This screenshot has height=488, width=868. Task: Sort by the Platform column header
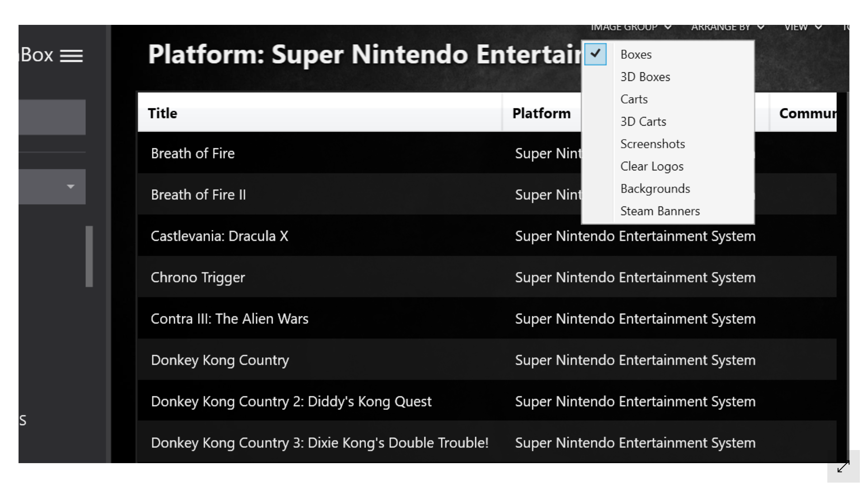click(542, 113)
